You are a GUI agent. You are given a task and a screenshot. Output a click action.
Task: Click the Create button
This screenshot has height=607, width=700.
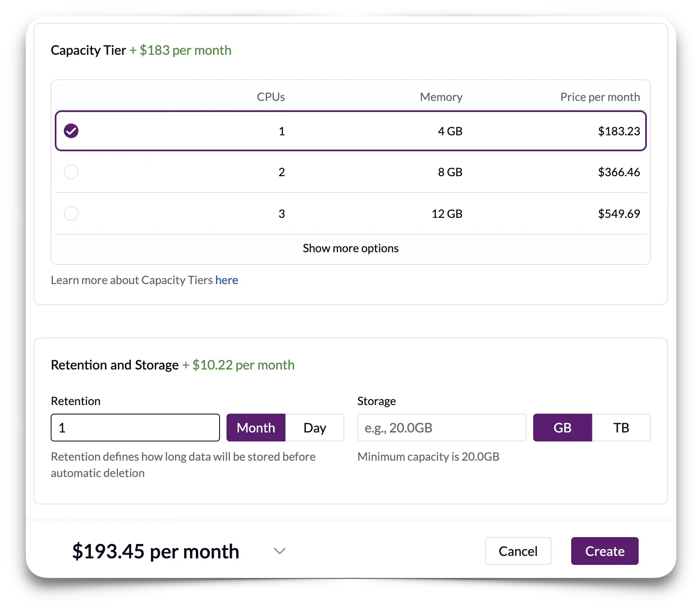click(x=604, y=551)
